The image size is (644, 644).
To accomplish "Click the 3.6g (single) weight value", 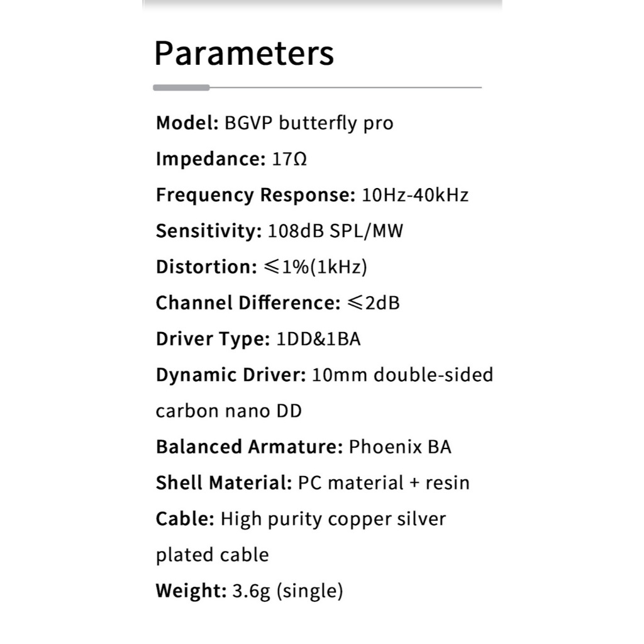I will (x=287, y=591).
